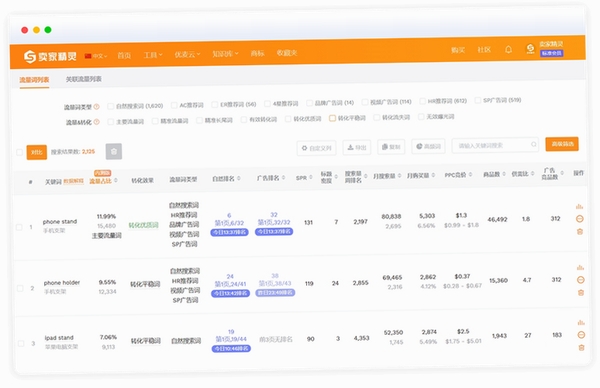Toggle the 转化平稳词 checkbox

pos(332,118)
